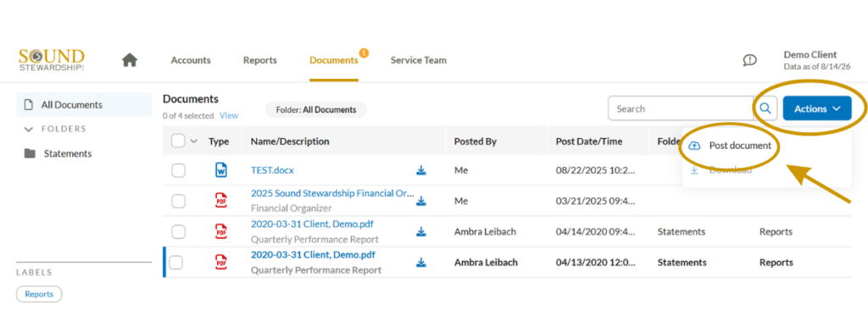Click the 04/13/2020 post date cell
The width and height of the screenshot is (868, 326).
tap(596, 262)
